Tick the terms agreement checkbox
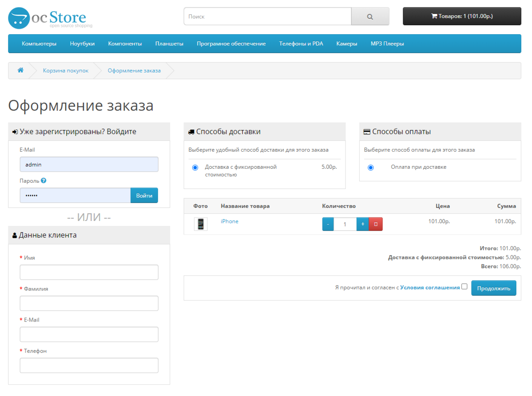The width and height of the screenshot is (532, 396). pyautogui.click(x=465, y=286)
